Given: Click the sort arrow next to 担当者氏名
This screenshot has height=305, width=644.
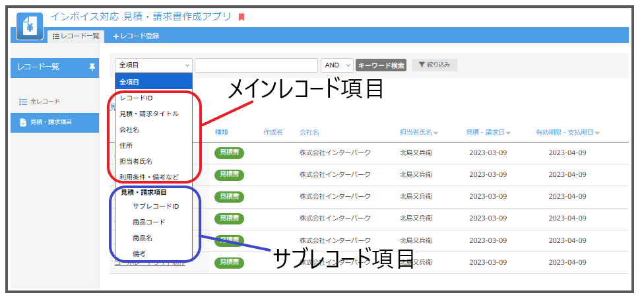Looking at the screenshot, I should pyautogui.click(x=436, y=133).
